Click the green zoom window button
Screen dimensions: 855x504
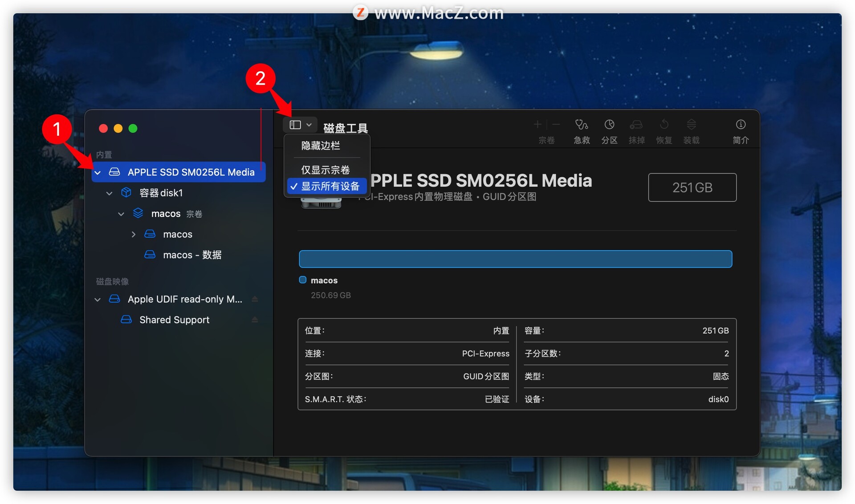point(133,129)
